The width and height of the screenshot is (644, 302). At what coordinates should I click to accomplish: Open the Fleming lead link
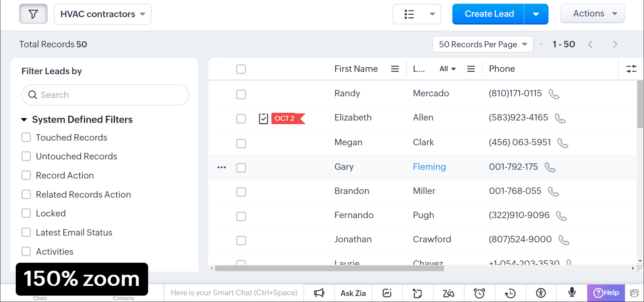[429, 167]
